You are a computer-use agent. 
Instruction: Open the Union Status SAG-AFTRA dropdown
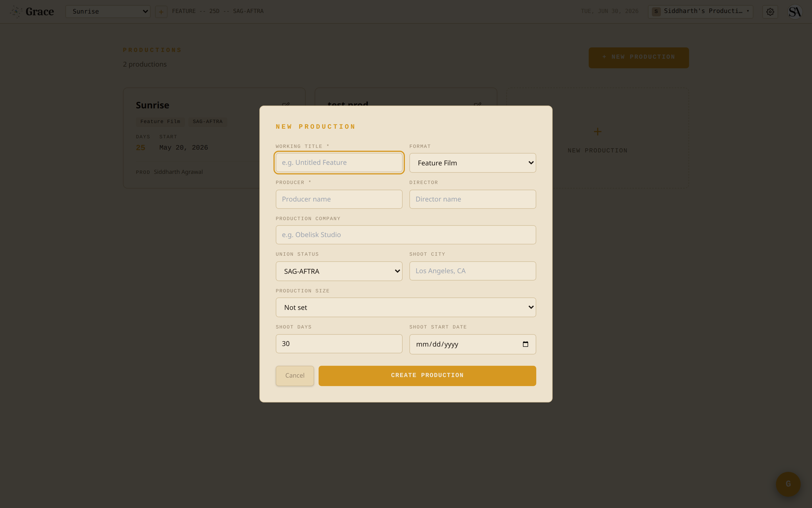click(x=339, y=271)
